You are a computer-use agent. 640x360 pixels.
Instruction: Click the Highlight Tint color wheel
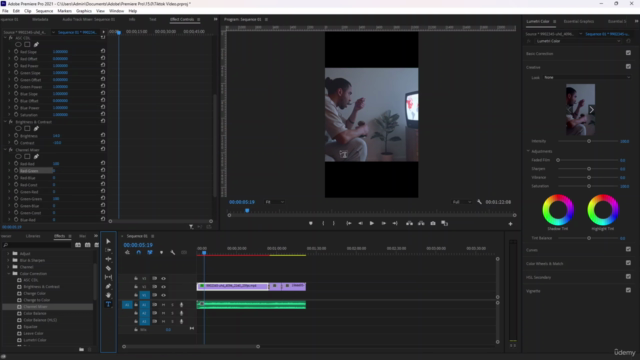tap(603, 210)
